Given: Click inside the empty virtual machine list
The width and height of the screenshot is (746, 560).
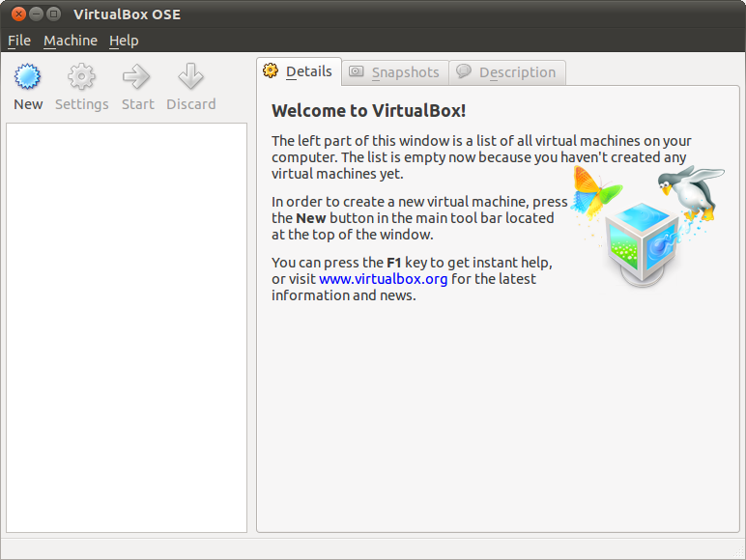Looking at the screenshot, I should point(127,327).
